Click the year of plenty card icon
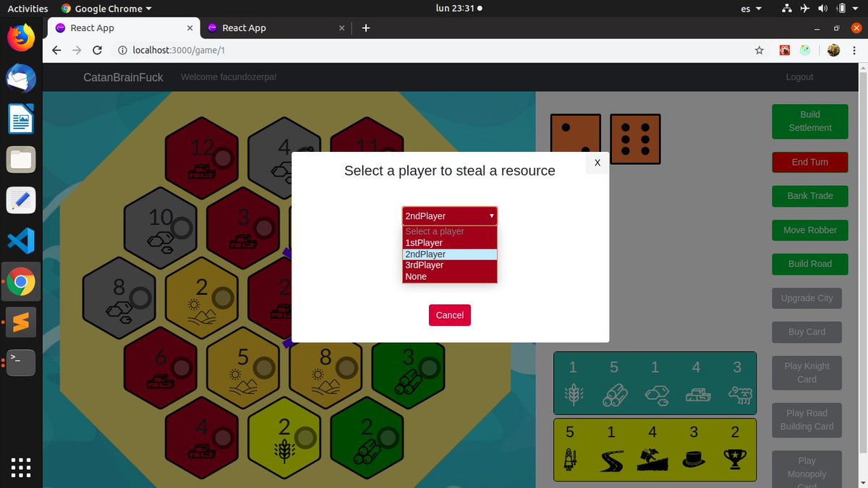This screenshot has height=488, width=868. coord(653,460)
